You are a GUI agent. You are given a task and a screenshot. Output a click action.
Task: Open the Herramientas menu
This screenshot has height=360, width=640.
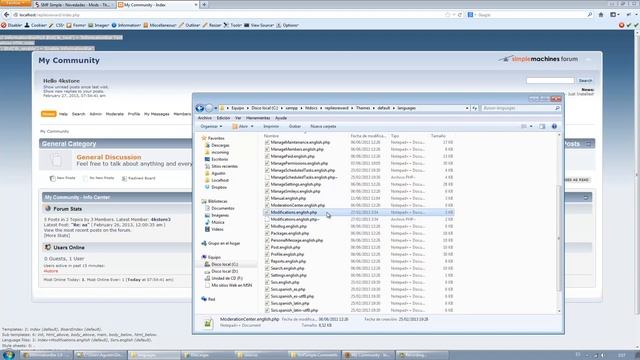point(258,118)
